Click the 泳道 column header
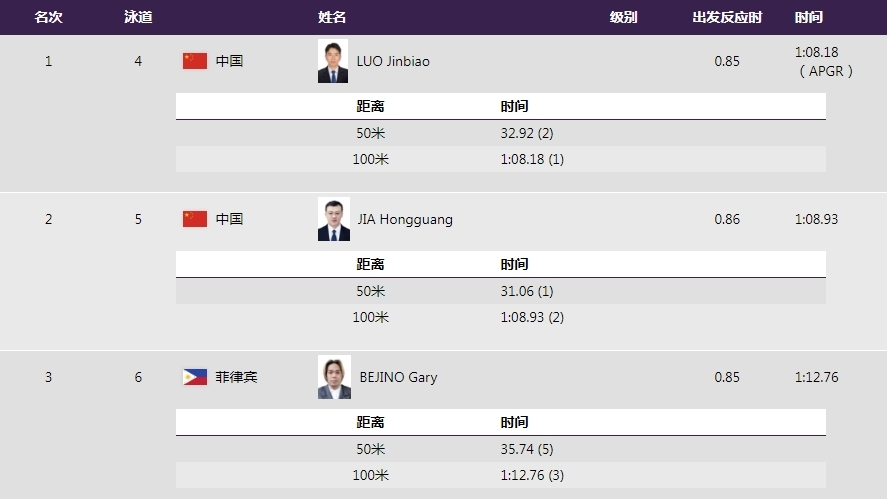887x499 pixels. [138, 17]
